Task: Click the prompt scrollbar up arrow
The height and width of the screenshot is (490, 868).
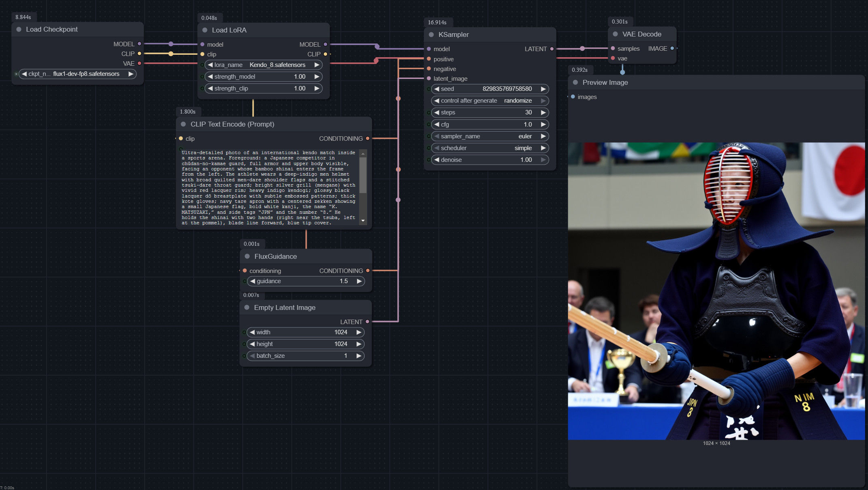Action: click(363, 154)
